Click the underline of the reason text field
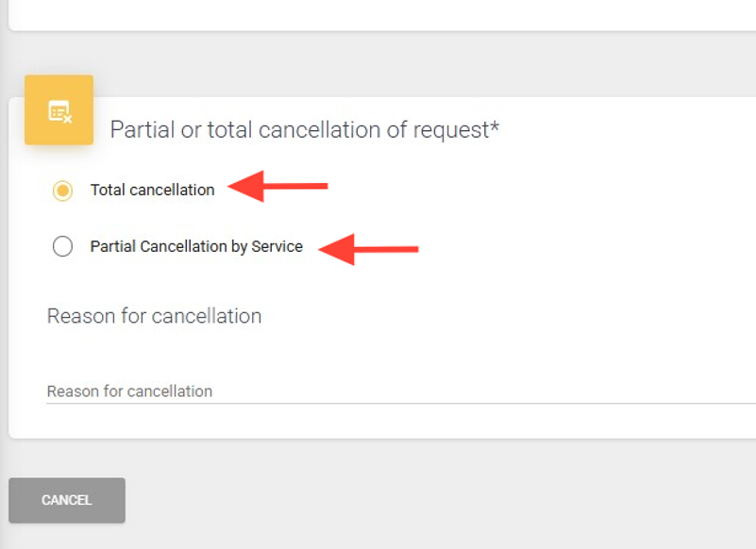This screenshot has height=549, width=756. [378, 404]
